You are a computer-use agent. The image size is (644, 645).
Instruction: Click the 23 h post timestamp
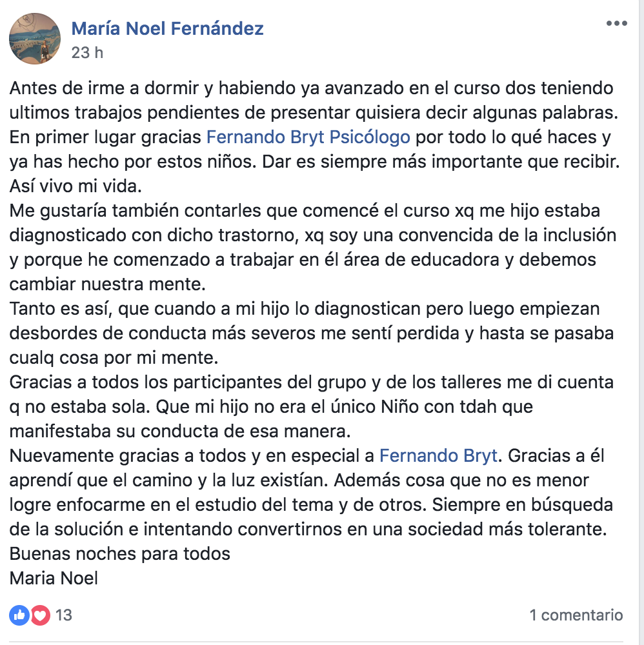[87, 53]
